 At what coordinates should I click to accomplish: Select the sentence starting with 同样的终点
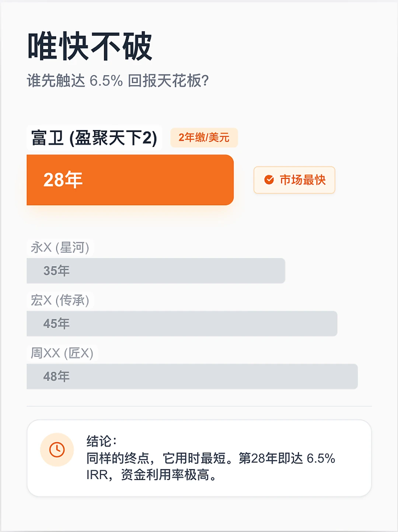(x=210, y=458)
